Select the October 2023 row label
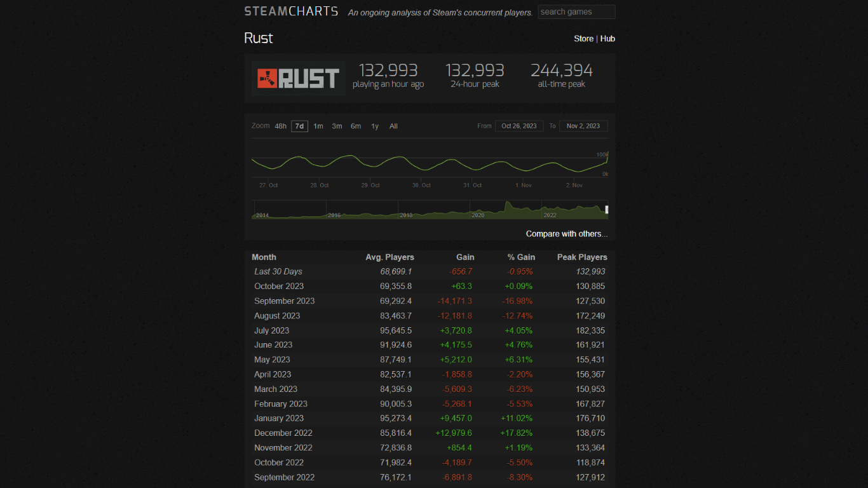 click(x=279, y=286)
